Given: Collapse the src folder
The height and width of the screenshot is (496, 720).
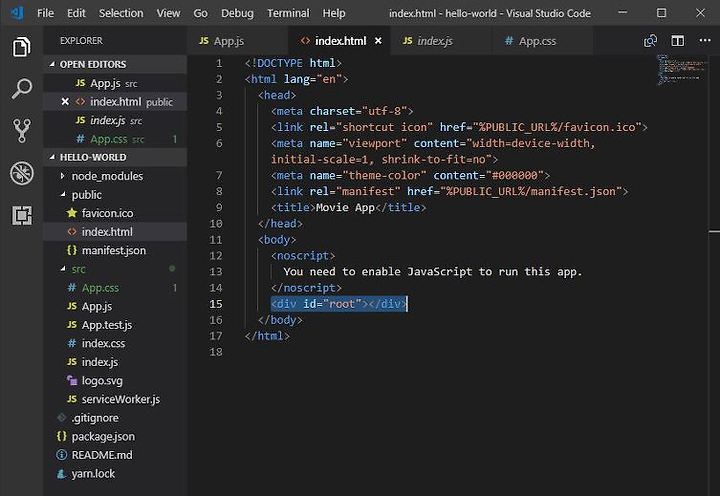Looking at the screenshot, I should point(62,269).
